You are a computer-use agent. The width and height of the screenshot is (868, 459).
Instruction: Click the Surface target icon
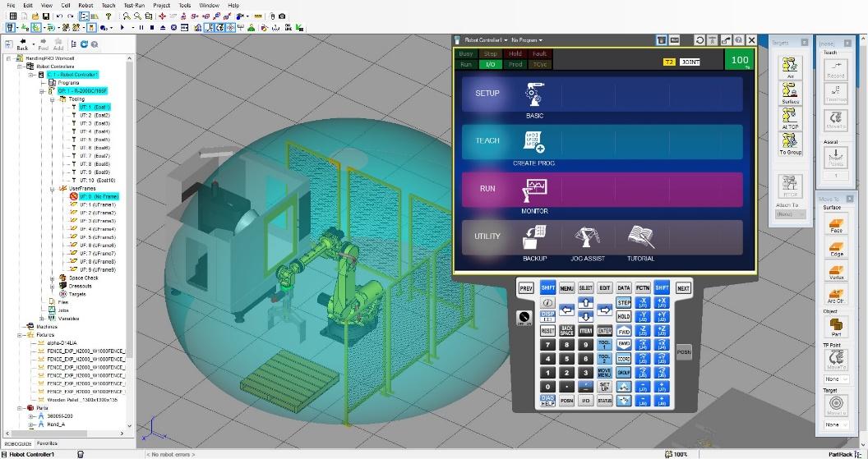(790, 94)
